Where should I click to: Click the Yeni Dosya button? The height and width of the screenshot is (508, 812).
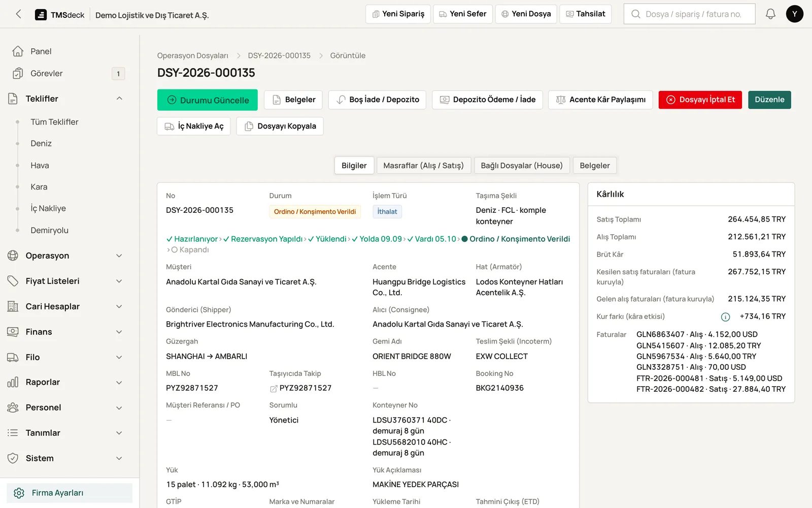pos(526,14)
